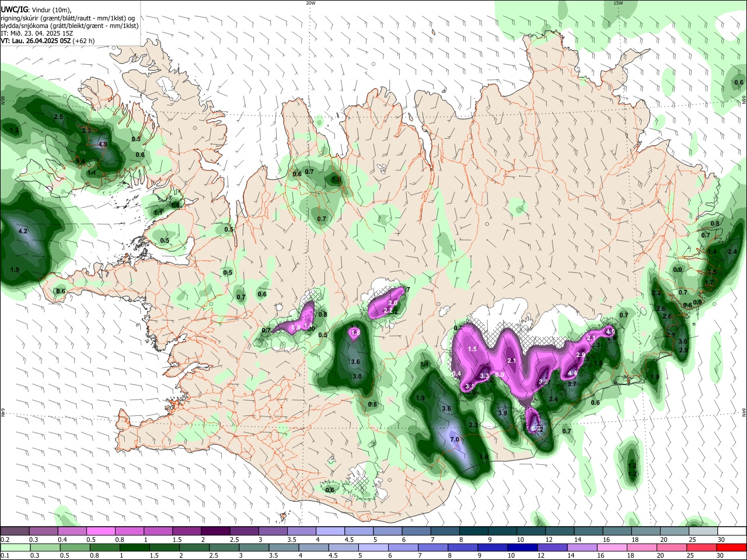Click the '0.2' label starting the snow legend
This screenshot has width=747, height=560.
[5, 540]
